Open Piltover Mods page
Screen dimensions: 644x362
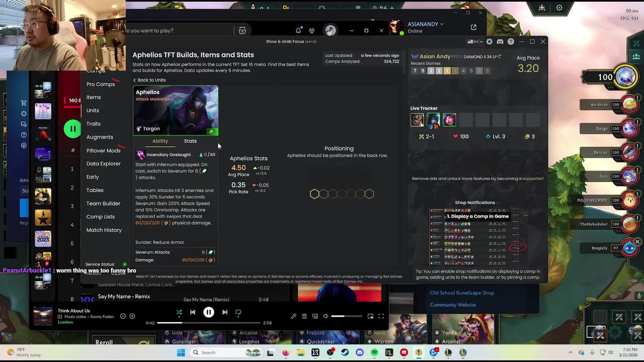(103, 151)
